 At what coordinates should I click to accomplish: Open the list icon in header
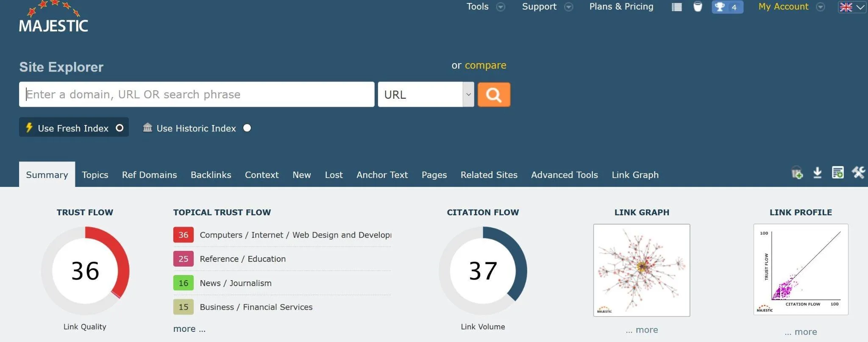pyautogui.click(x=677, y=7)
